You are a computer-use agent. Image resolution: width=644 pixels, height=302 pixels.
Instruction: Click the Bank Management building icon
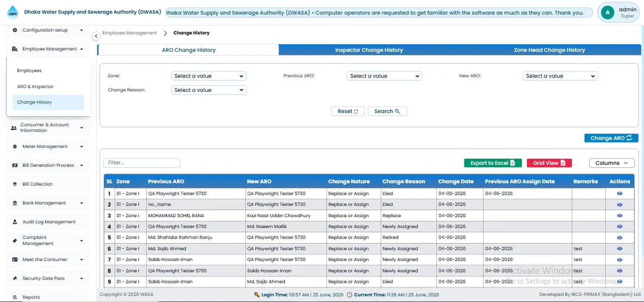tap(15, 203)
